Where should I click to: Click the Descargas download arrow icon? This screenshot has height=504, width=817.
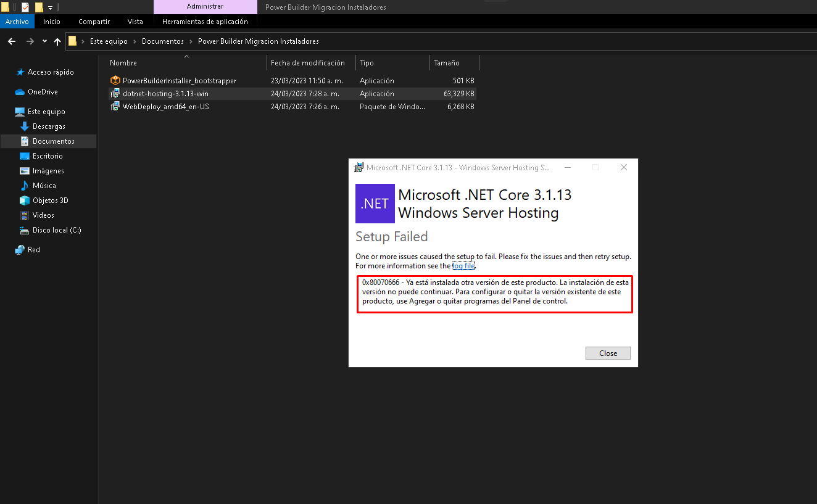coord(25,126)
